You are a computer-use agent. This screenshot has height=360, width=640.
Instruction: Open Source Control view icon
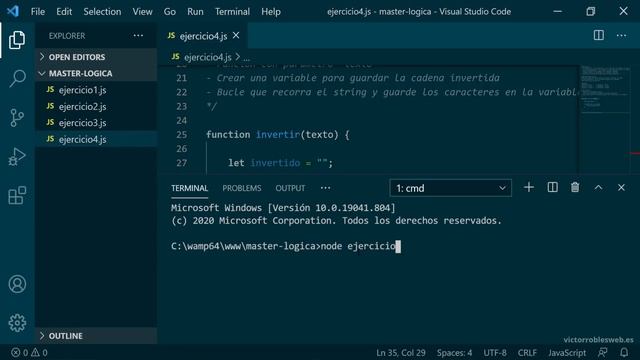click(x=17, y=118)
